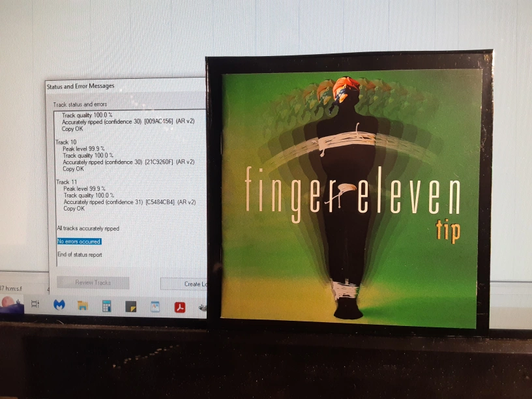Open Sticky Notes from the taskbar
Viewport: 532px width, 399px height.
[x=130, y=306]
